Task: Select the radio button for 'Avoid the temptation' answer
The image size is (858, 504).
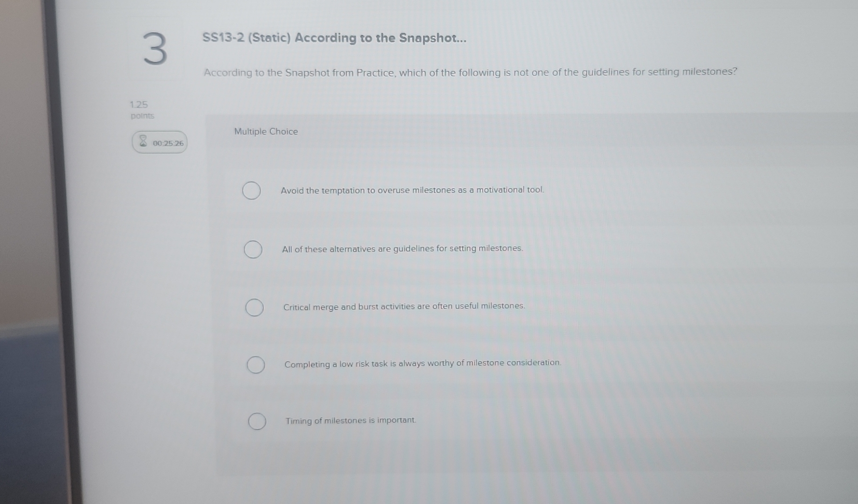Action: point(251,190)
